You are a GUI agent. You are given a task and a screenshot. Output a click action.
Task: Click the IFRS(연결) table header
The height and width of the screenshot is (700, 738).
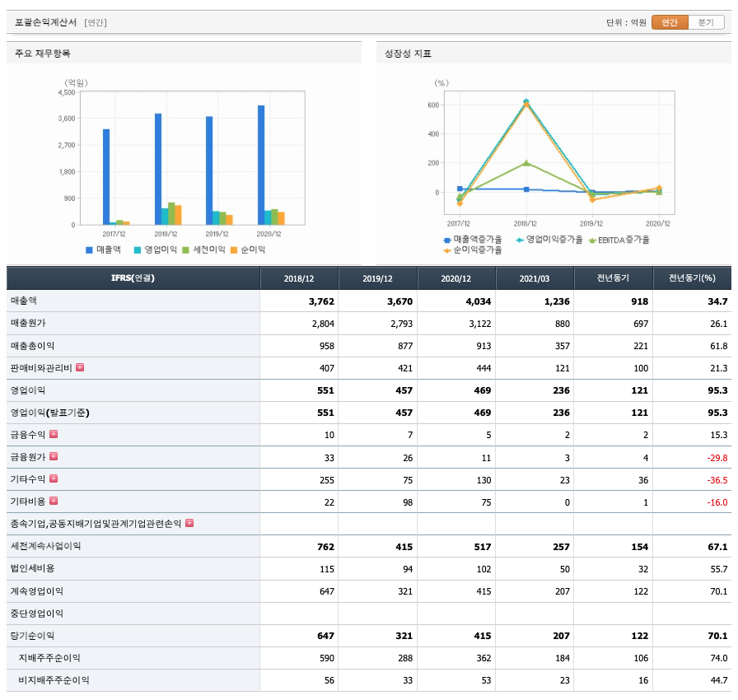point(133,278)
